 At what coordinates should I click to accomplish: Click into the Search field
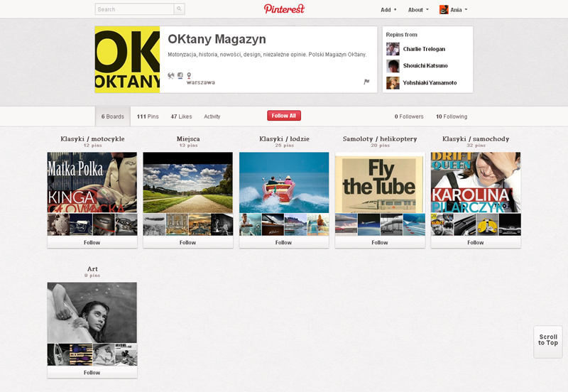[x=135, y=10]
